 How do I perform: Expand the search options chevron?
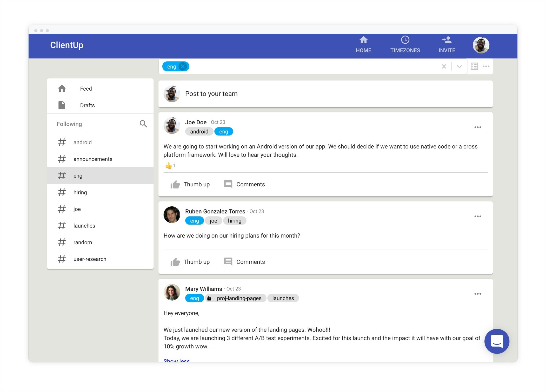459,66
